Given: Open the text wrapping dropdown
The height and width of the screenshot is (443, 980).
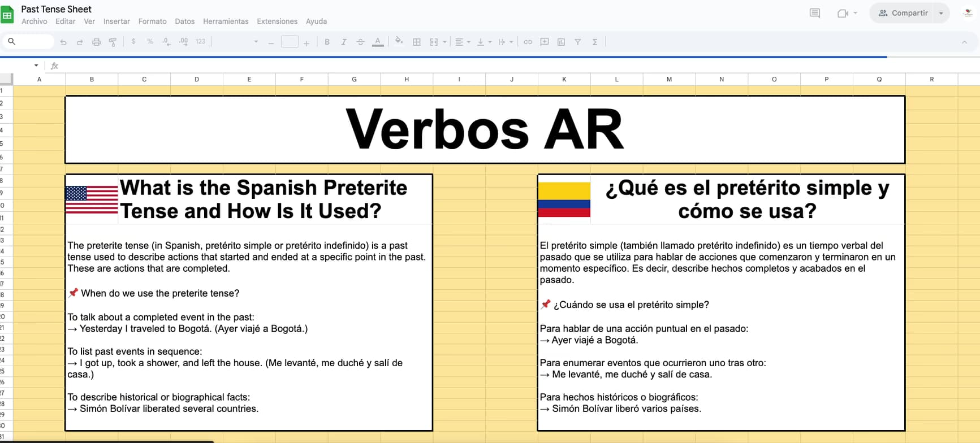Looking at the screenshot, I should coord(506,42).
